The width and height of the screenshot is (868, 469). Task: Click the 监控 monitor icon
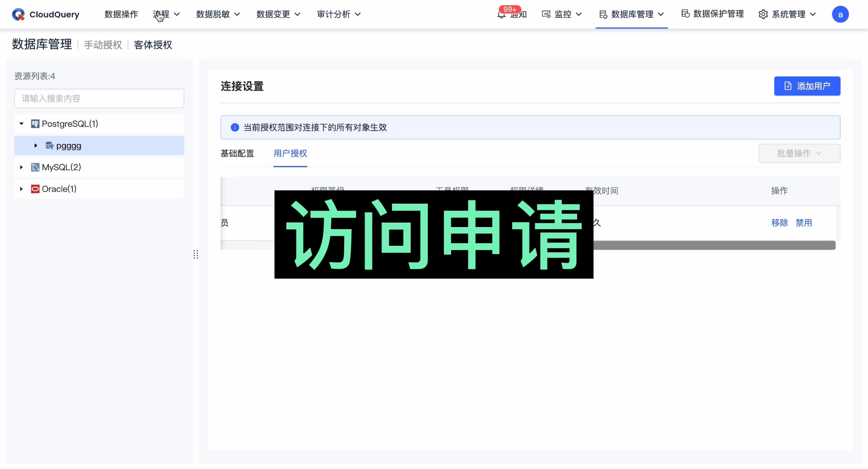546,14
